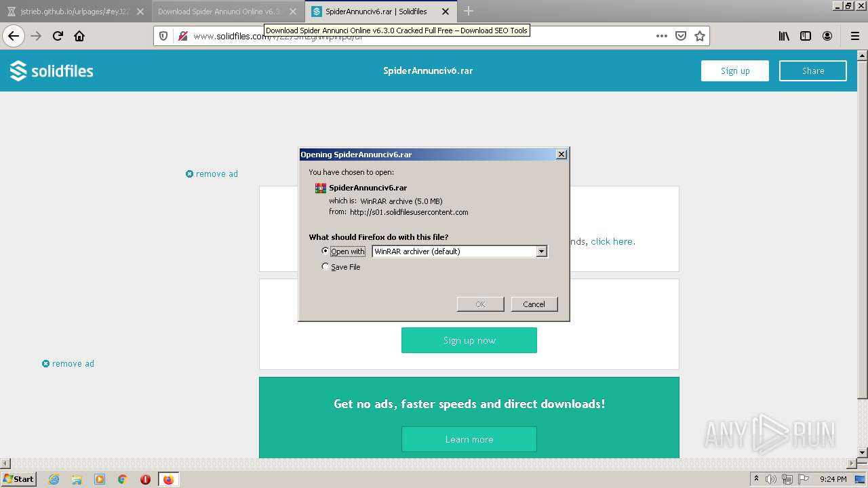Open the Start menu
The width and height of the screenshot is (868, 488).
(x=18, y=479)
